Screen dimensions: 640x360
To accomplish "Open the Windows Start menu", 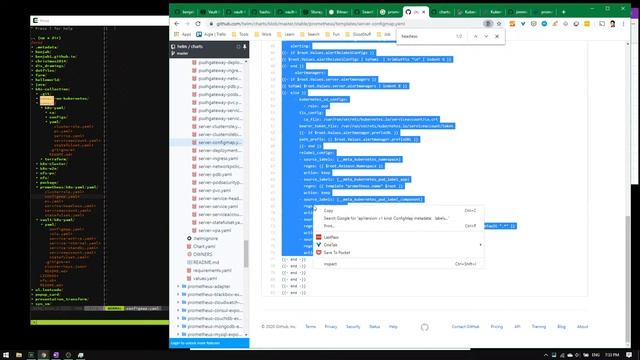I will (6, 355).
